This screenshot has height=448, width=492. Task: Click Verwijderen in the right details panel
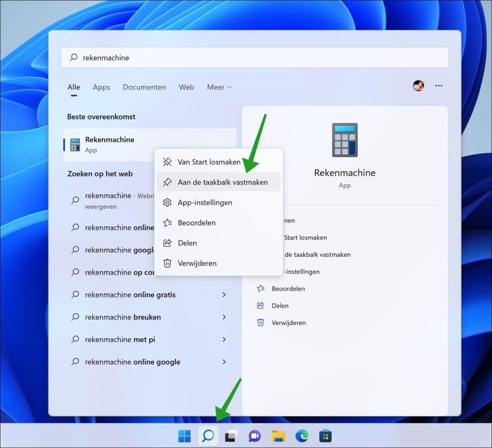[288, 323]
